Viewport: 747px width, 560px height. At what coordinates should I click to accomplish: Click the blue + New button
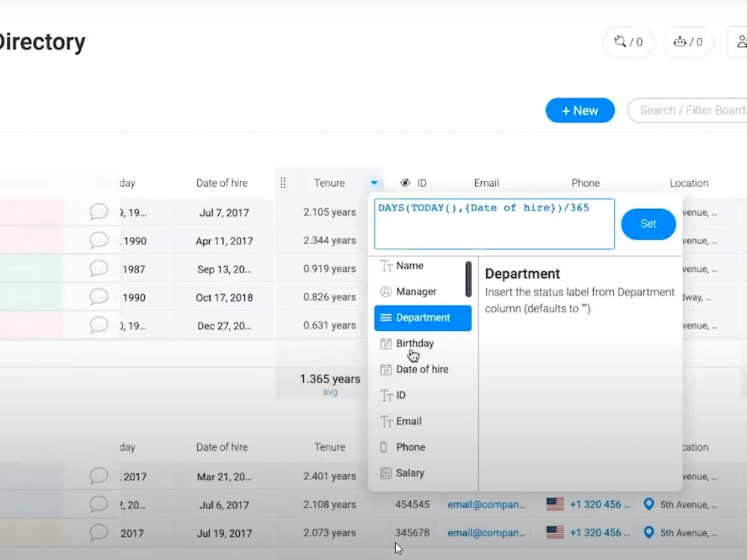[580, 111]
